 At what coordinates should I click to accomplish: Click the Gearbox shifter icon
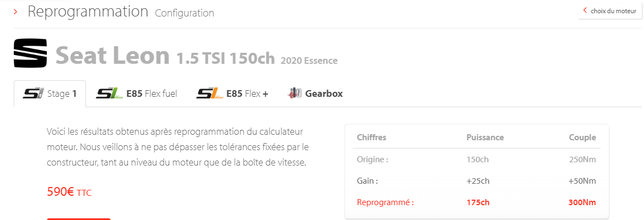tap(295, 94)
